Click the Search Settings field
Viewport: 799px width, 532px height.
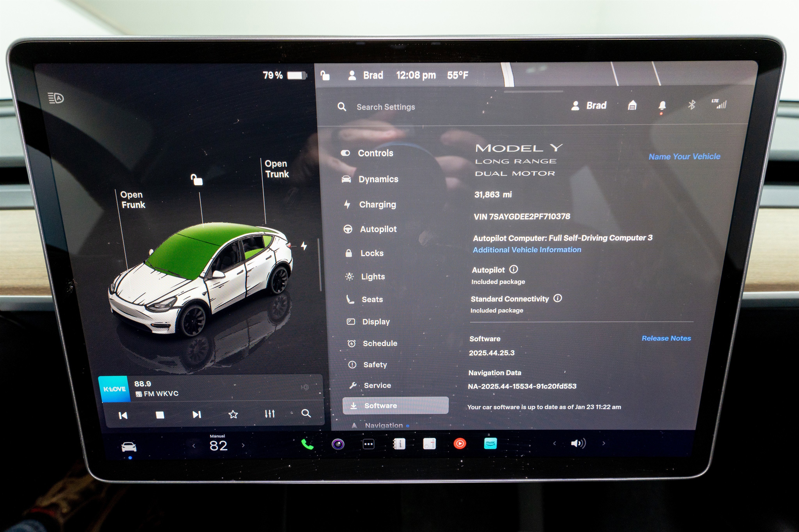(385, 107)
